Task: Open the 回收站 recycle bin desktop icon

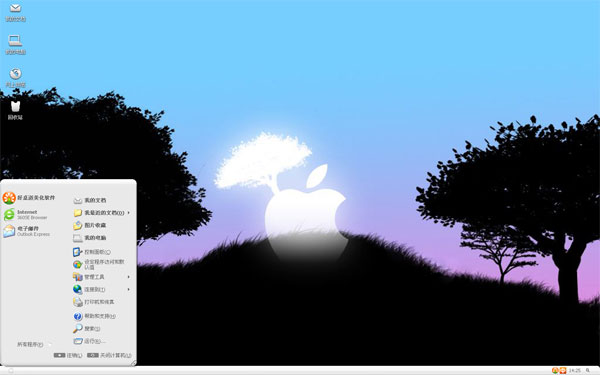Action: (x=15, y=111)
